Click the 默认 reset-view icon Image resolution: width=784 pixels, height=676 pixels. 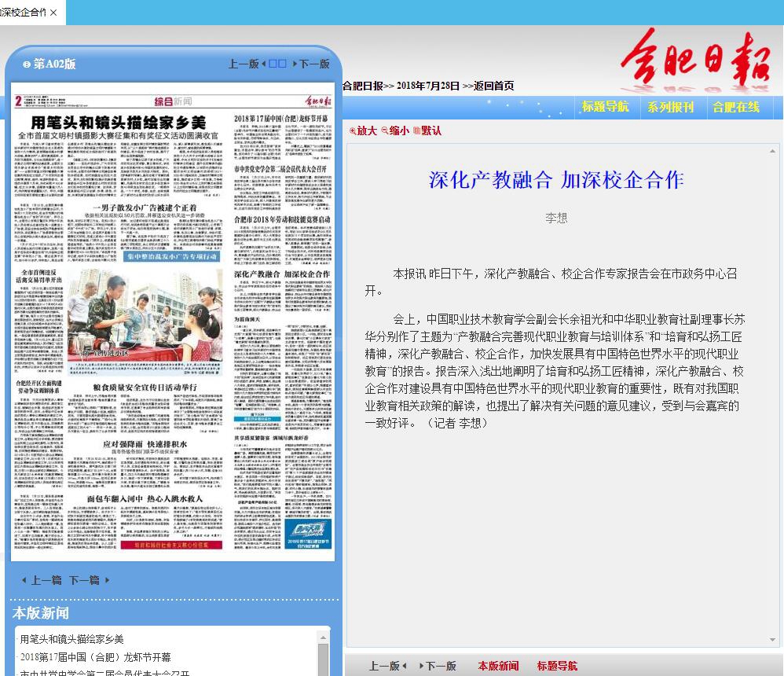click(417, 130)
